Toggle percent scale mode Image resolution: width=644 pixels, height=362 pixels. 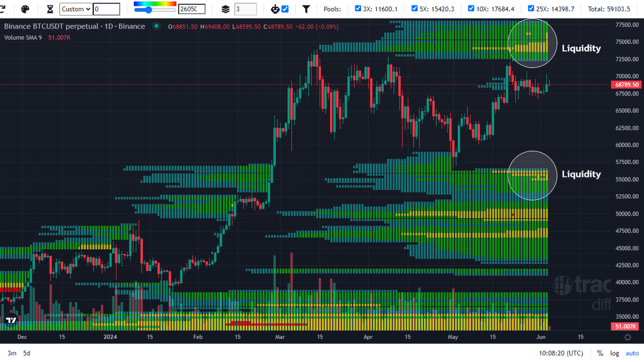[600, 353]
